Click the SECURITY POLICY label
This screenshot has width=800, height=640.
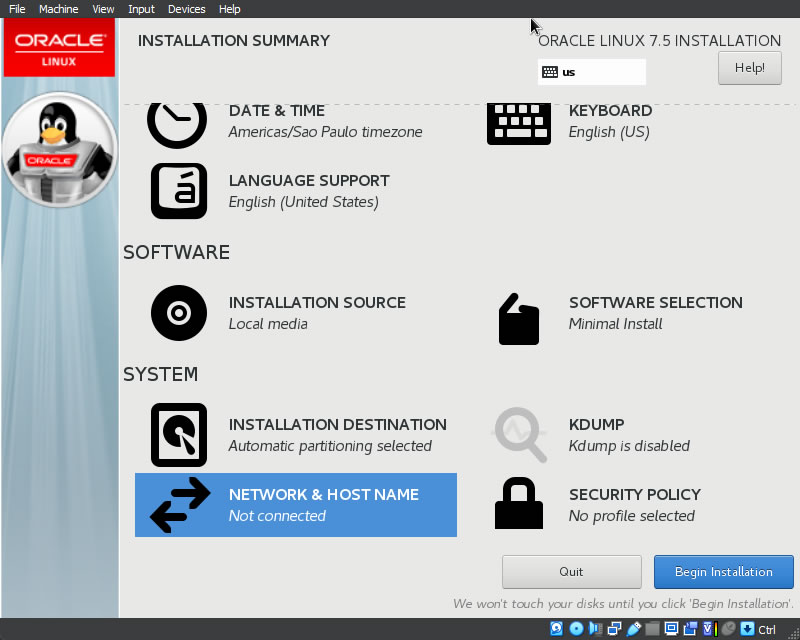click(x=635, y=495)
